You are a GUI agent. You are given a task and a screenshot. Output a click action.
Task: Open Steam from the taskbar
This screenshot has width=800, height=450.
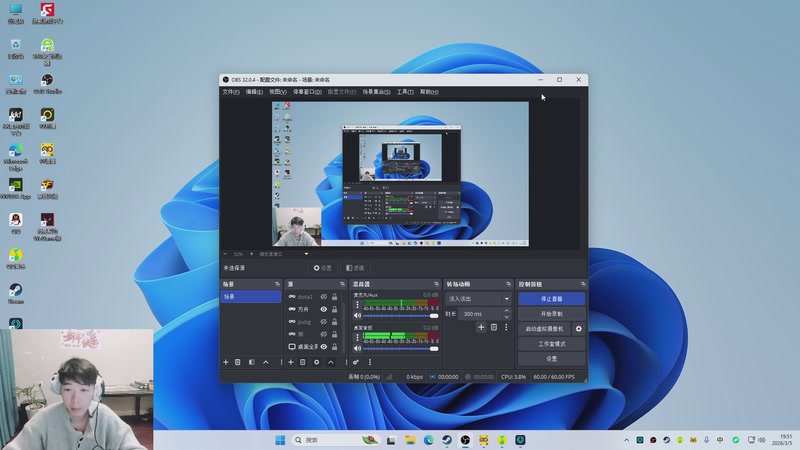(x=446, y=440)
